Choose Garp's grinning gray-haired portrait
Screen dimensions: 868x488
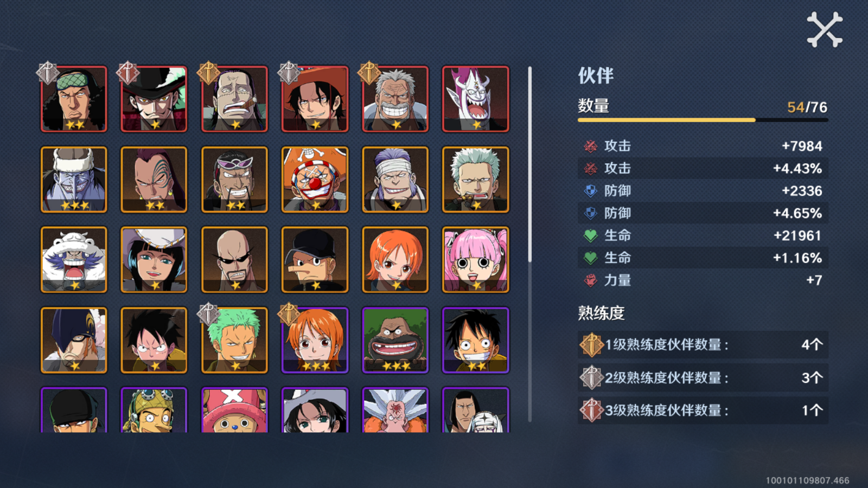point(395,99)
